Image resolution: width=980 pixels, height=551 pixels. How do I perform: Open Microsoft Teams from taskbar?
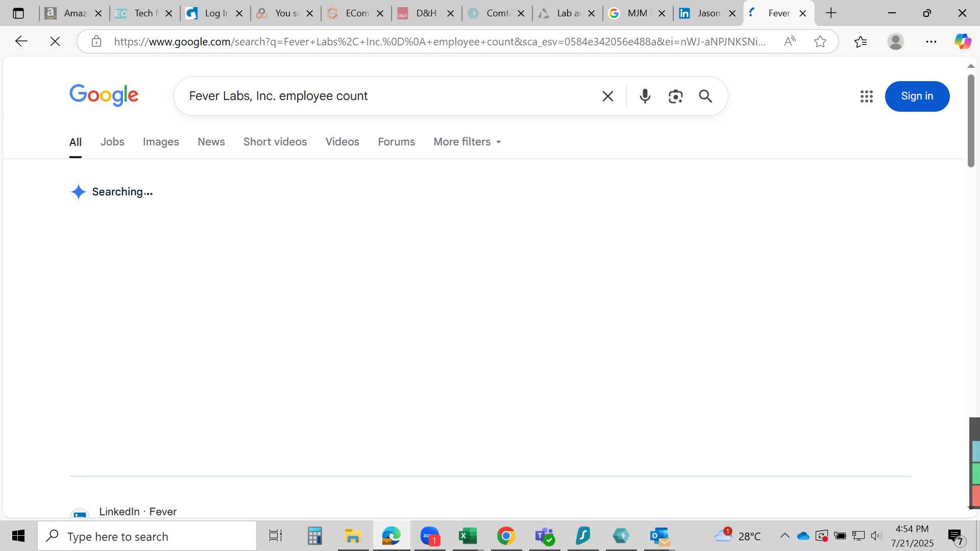point(545,536)
